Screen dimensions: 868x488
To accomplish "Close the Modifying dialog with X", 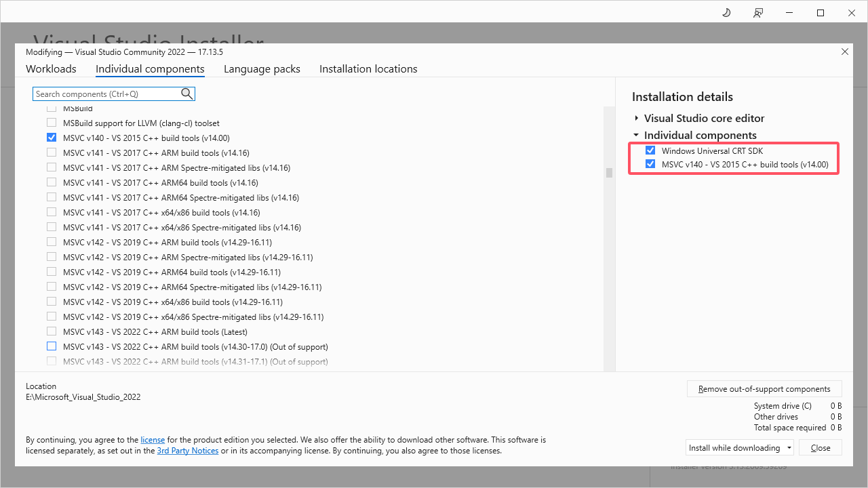I will (845, 52).
